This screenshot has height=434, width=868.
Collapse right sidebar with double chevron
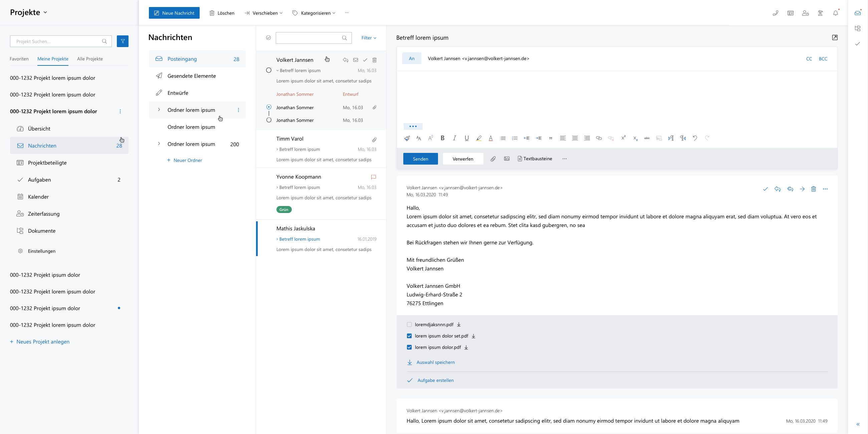pos(858,424)
